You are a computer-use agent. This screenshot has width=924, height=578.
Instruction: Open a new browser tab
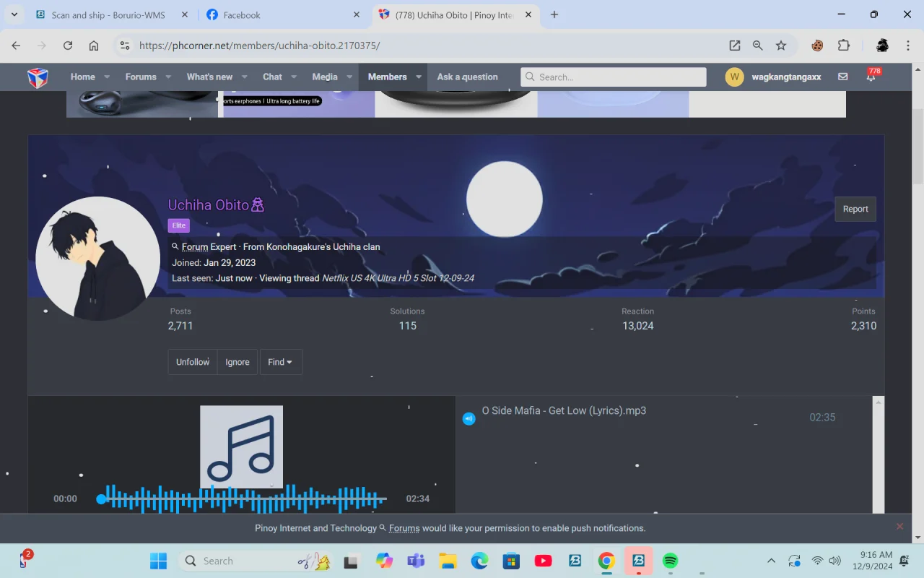pos(554,14)
